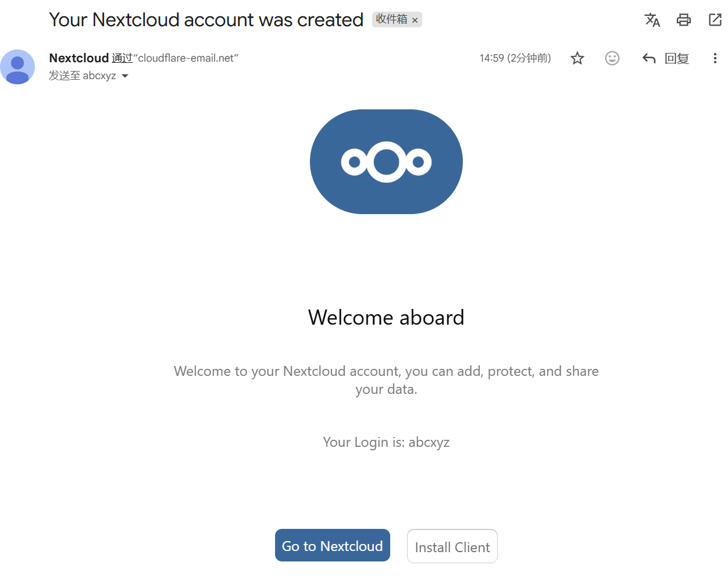This screenshot has height=576, width=728.
Task: Click the translate message icon
Action: click(x=652, y=20)
